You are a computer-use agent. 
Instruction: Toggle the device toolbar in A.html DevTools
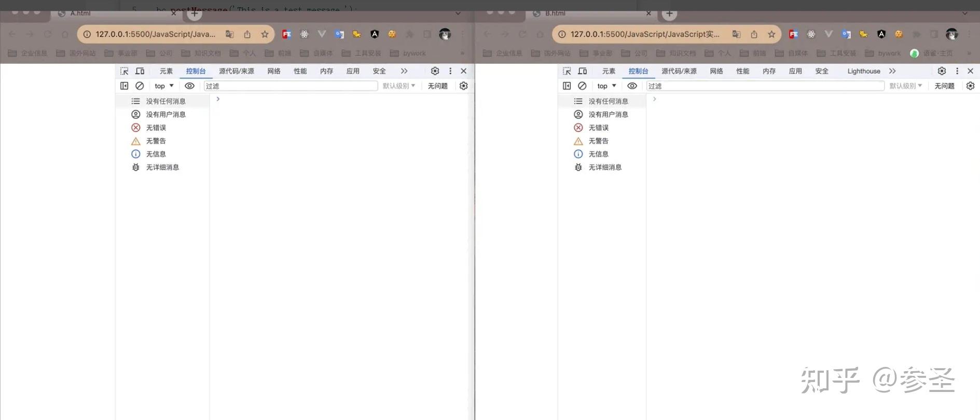tap(140, 71)
